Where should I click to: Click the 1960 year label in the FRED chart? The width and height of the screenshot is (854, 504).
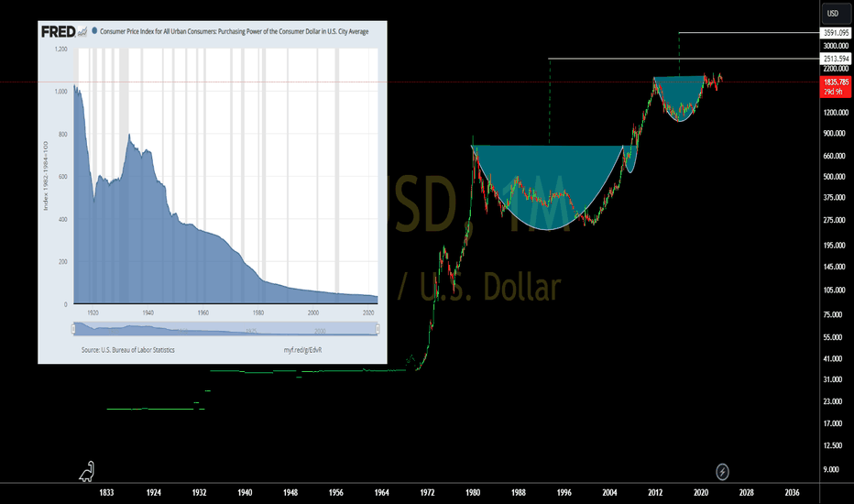pos(203,312)
